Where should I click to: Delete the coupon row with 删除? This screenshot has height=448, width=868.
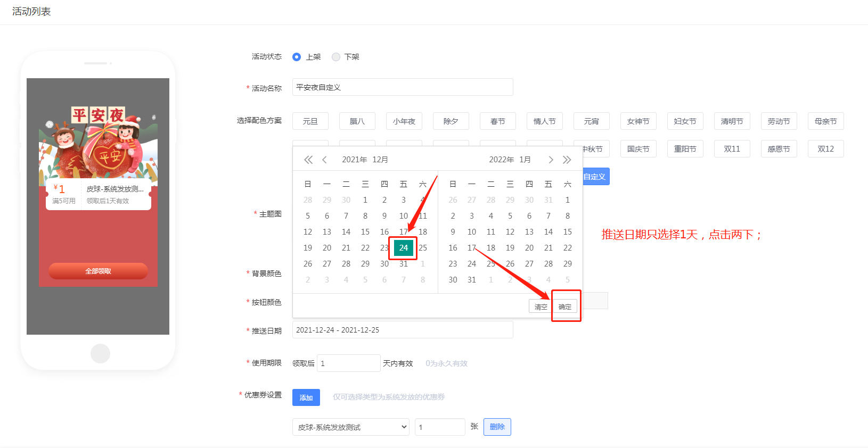tap(497, 427)
